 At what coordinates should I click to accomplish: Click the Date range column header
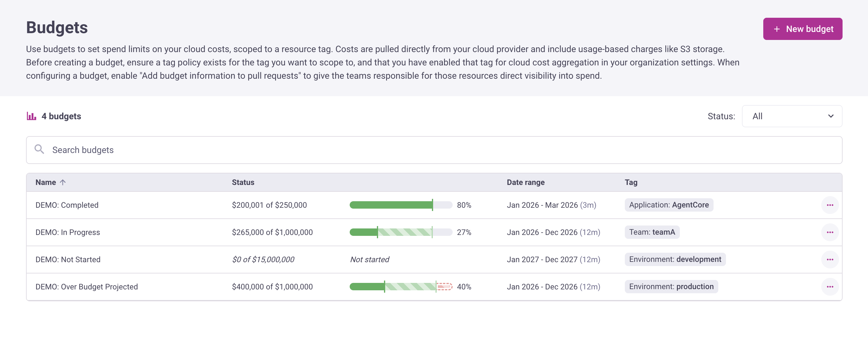click(526, 182)
